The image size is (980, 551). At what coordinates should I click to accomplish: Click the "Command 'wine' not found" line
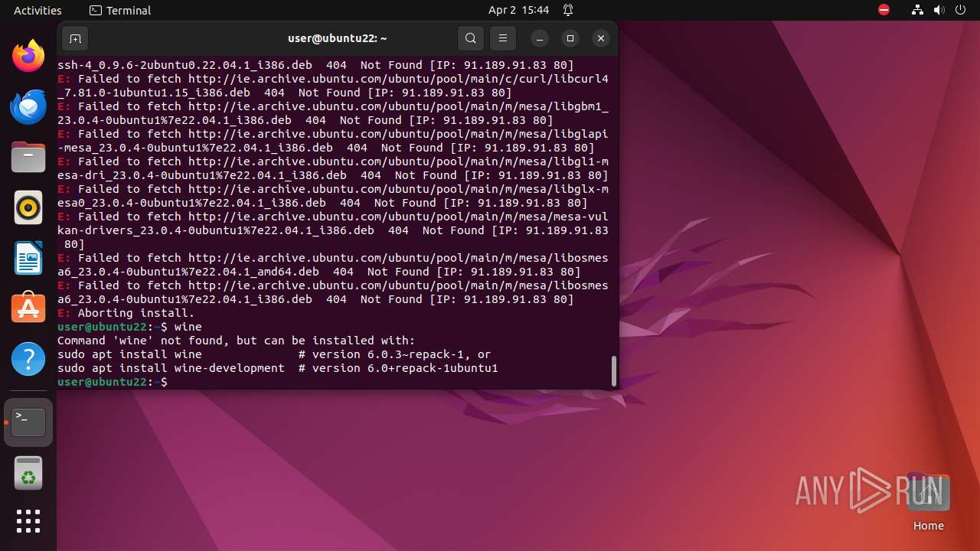236,341
